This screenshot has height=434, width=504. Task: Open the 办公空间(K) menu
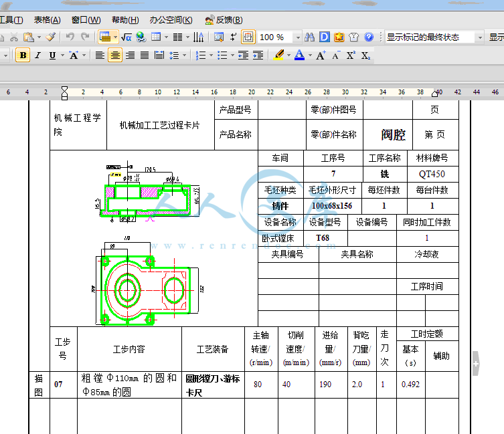[171, 20]
